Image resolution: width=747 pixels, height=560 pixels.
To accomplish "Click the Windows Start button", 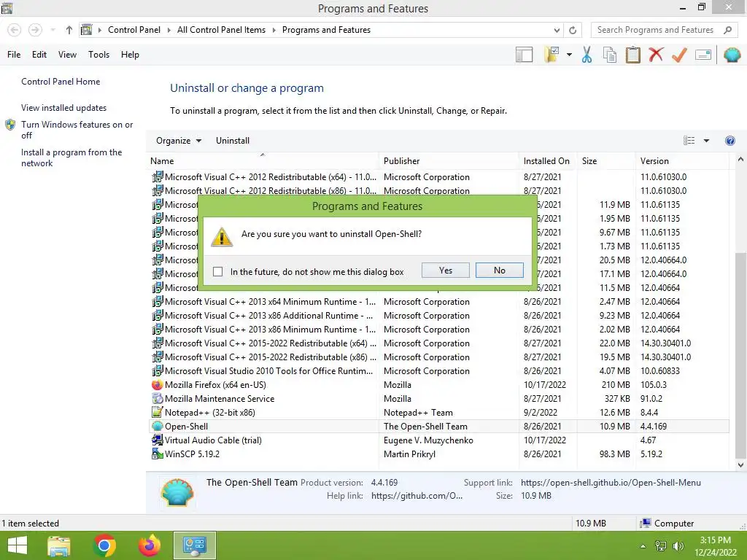I will coord(18,545).
